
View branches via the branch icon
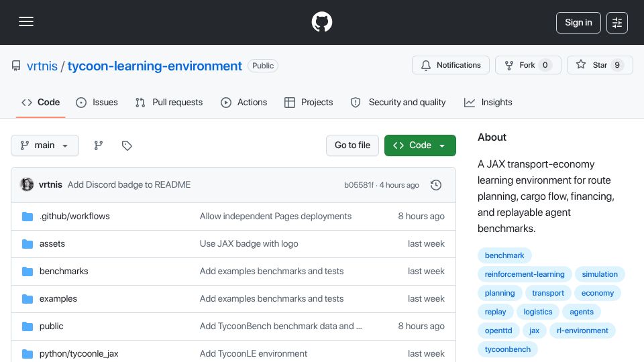[98, 145]
